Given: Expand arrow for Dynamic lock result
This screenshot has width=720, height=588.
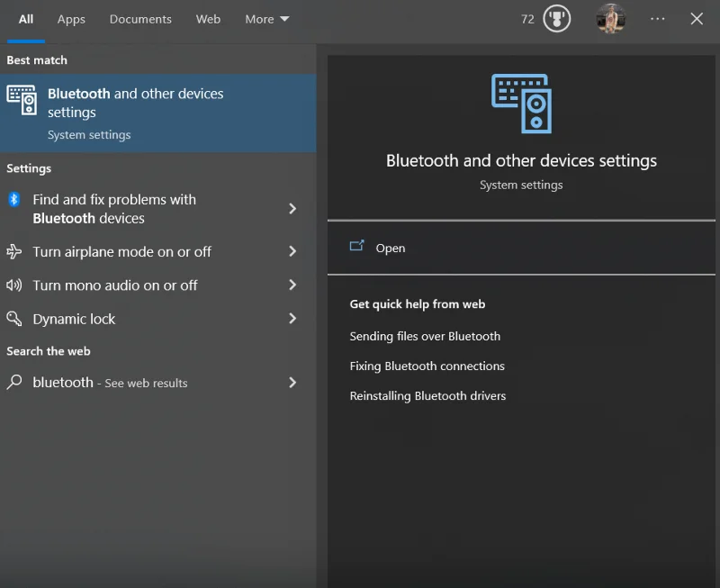Looking at the screenshot, I should (292, 319).
